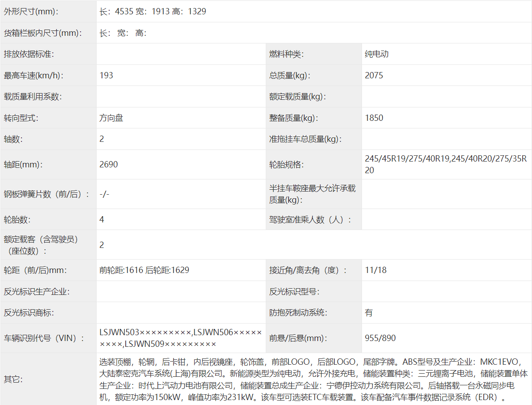532x405 pixels.
Task: Select the 燃料种类 value 纯电动
Action: 377,54
